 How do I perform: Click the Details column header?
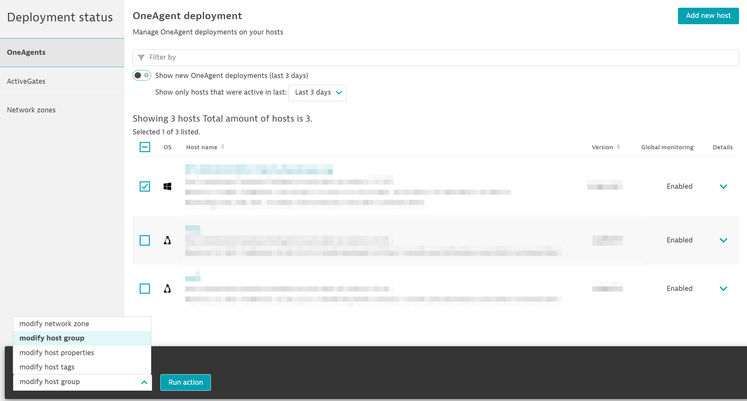(723, 147)
